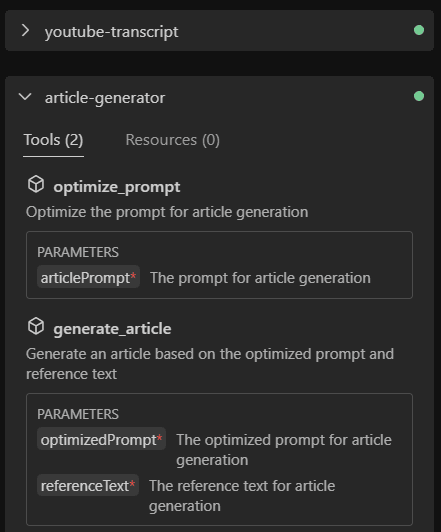Click optimize_prompt description text

(x=167, y=212)
